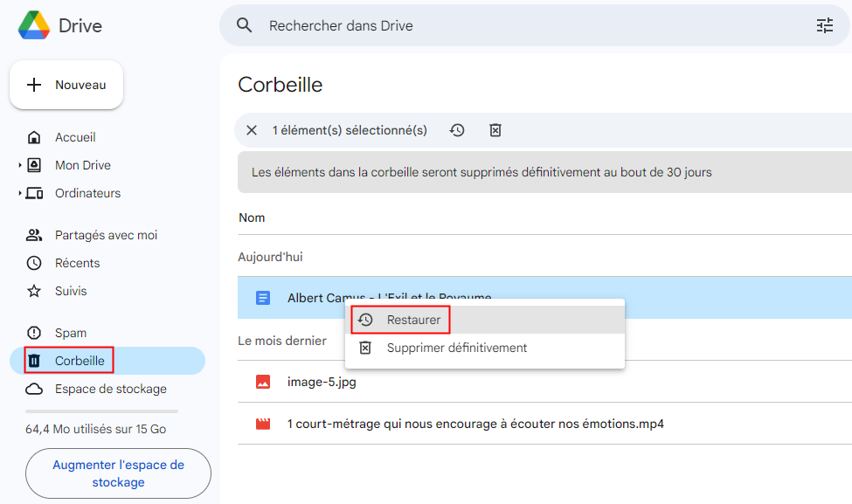The width and height of the screenshot is (852, 504).
Task: Click Augmenter l'espace de stockage
Action: tap(118, 473)
